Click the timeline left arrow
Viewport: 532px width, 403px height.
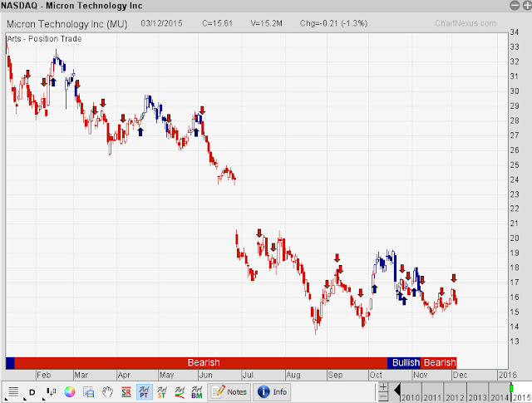click(397, 391)
